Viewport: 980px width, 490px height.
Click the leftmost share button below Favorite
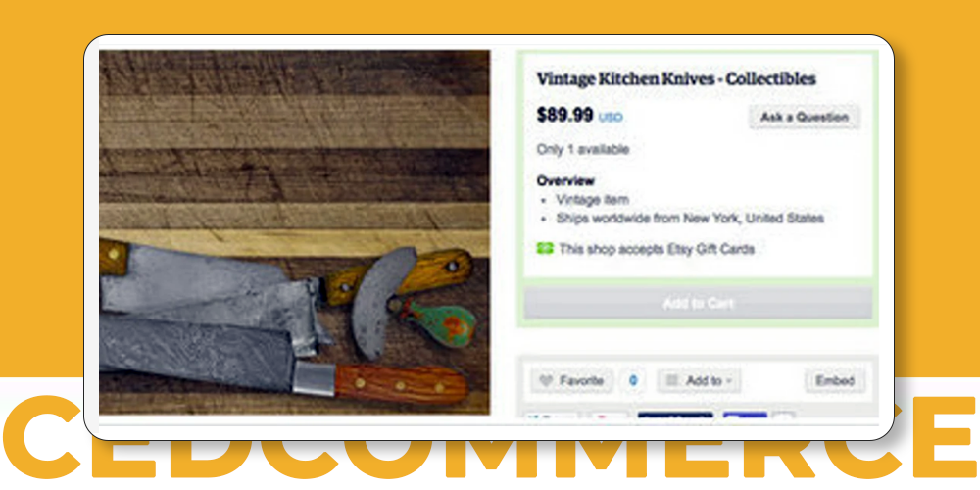[551, 415]
